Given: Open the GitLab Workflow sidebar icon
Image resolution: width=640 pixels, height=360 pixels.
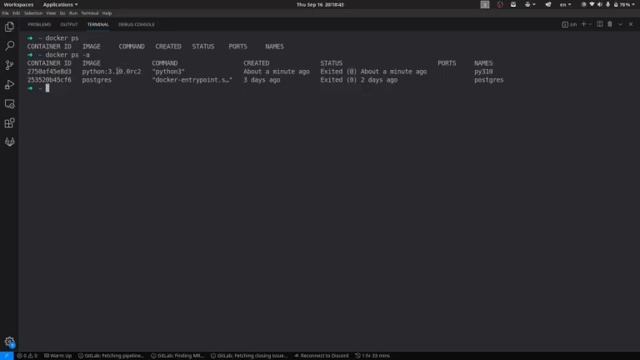Looking at the screenshot, I should click(9, 142).
